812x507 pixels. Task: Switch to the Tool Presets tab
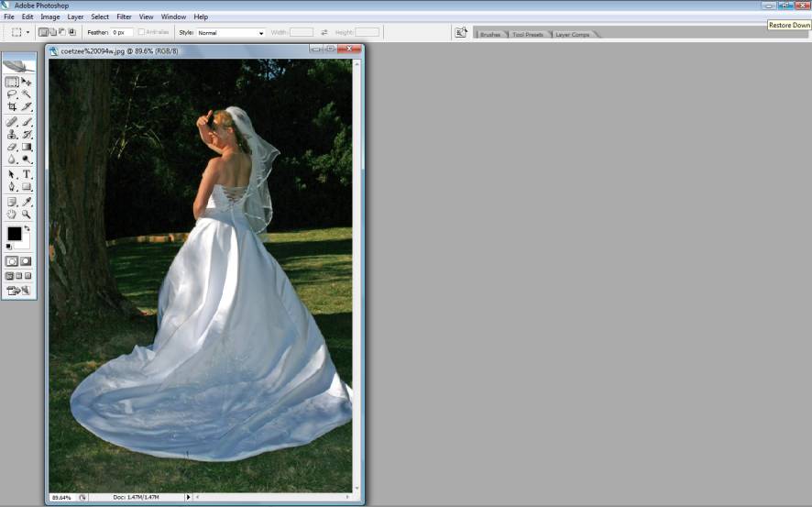[528, 34]
